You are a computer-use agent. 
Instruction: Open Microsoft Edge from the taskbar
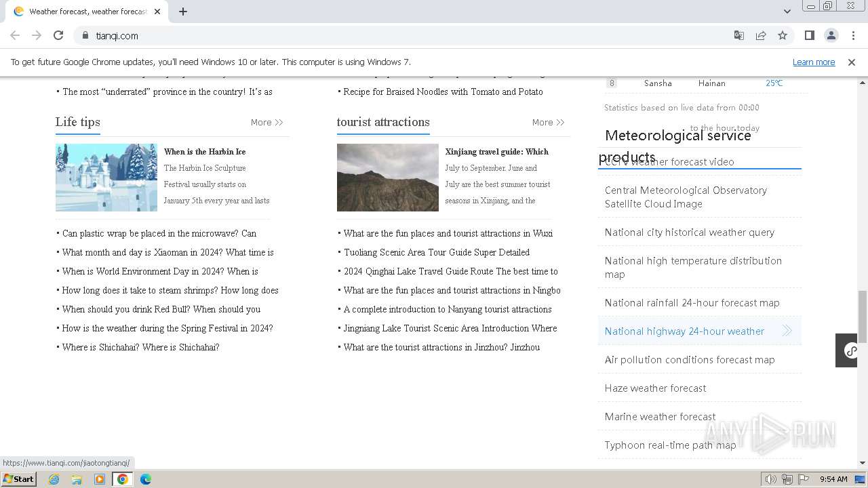(x=146, y=479)
